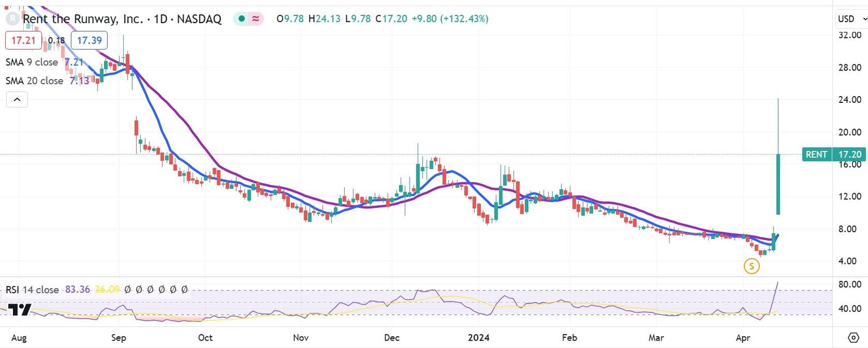Click the 24.00 price axis label
868x348 pixels.
coord(850,100)
